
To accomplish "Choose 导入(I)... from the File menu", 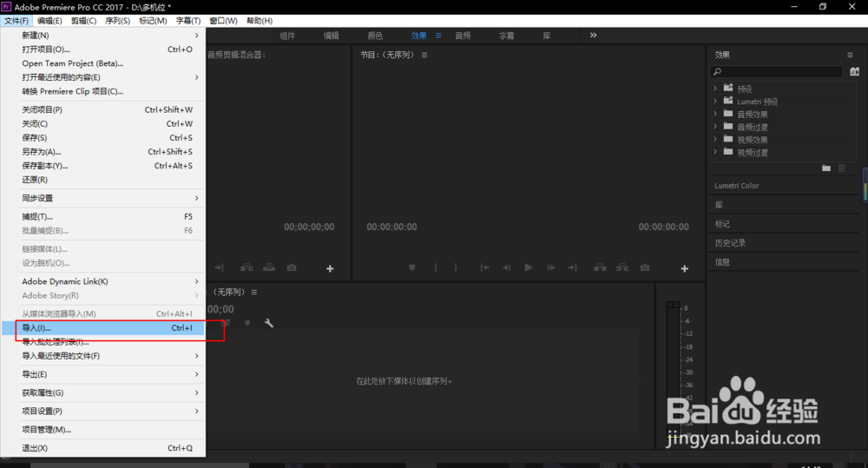I will (103, 328).
